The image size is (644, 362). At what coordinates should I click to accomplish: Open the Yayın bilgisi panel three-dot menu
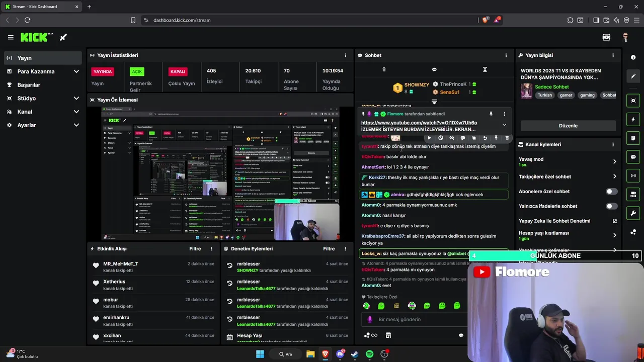pyautogui.click(x=613, y=55)
